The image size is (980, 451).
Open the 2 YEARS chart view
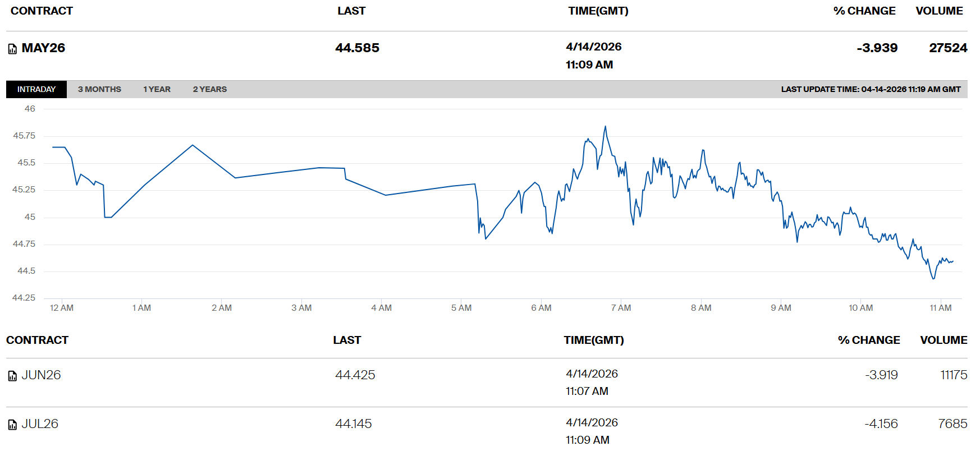(210, 89)
